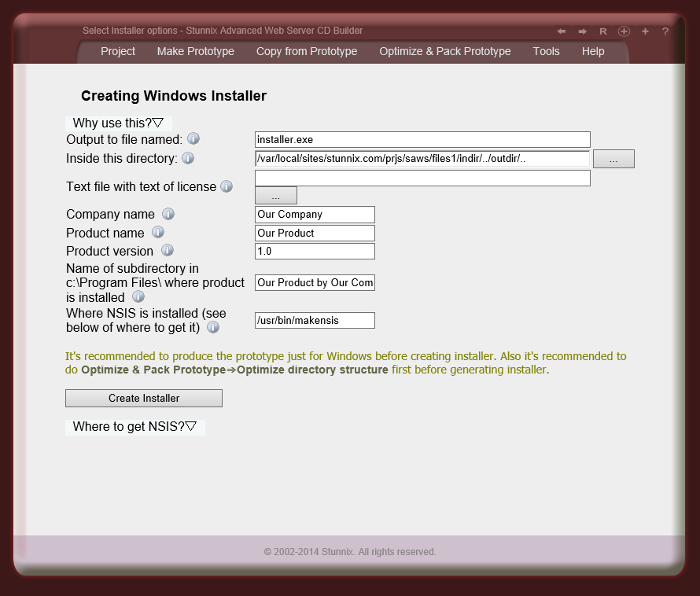
Task: Click the back navigation arrow in the title bar
Action: pos(562,31)
